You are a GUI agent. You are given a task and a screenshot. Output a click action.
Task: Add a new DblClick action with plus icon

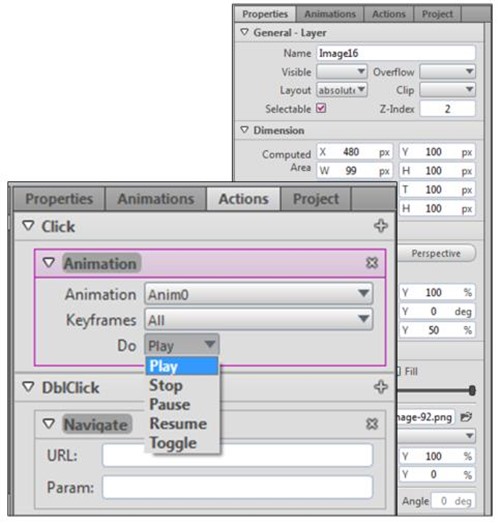pyautogui.click(x=380, y=387)
